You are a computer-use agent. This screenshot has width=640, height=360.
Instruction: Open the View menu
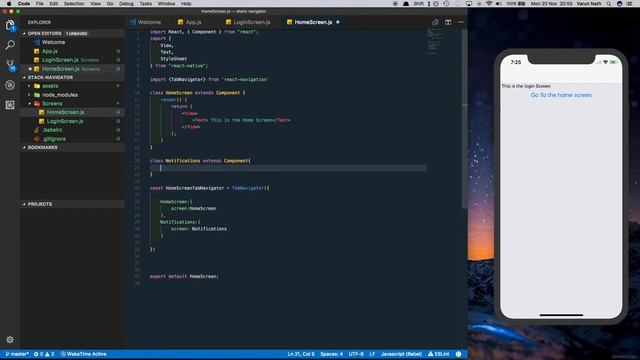coord(96,3)
